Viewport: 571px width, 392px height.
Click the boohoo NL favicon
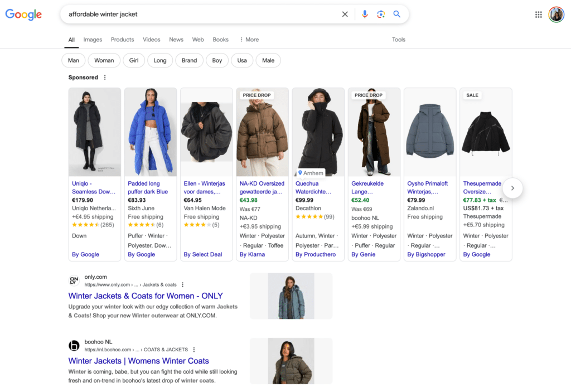(x=74, y=345)
